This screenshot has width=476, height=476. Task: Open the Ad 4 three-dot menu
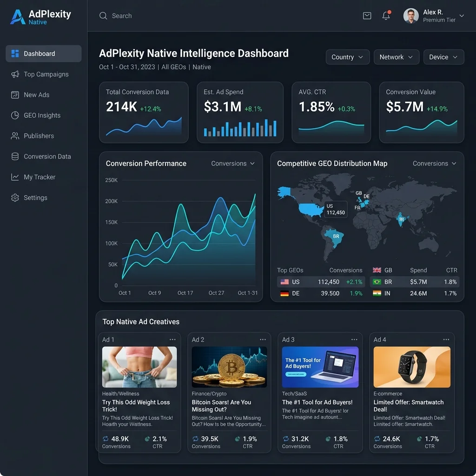point(446,339)
